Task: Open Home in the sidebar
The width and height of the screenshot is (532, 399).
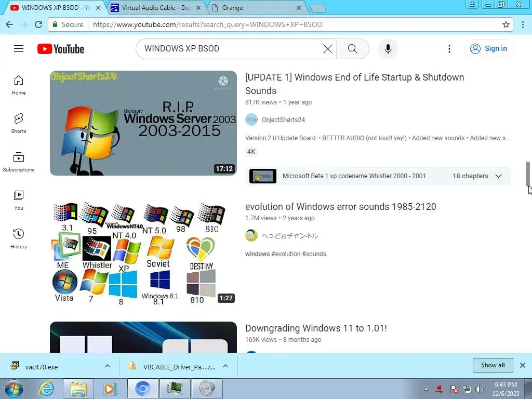Action: pyautogui.click(x=19, y=85)
